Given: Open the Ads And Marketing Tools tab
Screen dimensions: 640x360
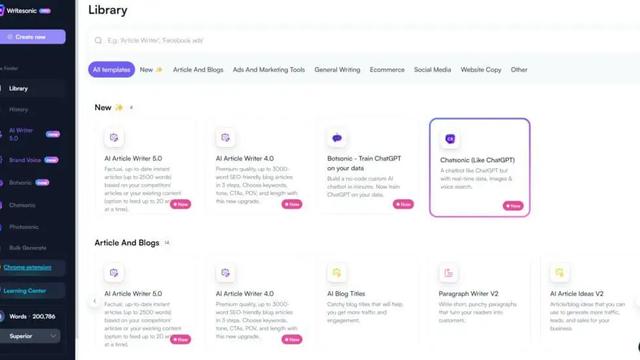Looking at the screenshot, I should (269, 70).
